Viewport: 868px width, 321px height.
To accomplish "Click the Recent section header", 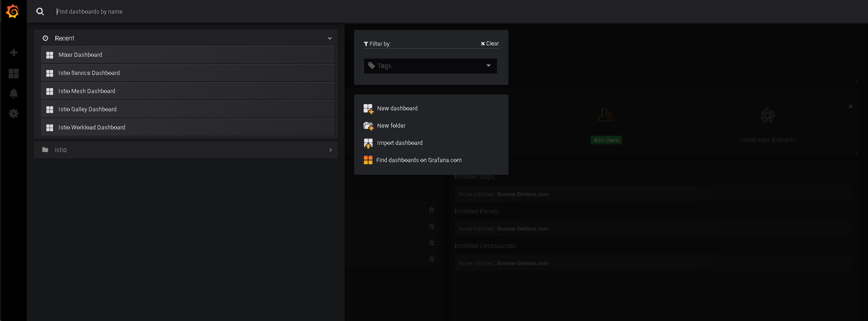I will pos(186,38).
